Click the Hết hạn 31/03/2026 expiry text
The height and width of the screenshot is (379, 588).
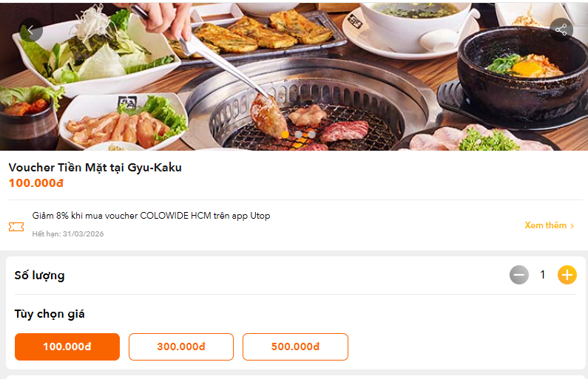point(68,233)
